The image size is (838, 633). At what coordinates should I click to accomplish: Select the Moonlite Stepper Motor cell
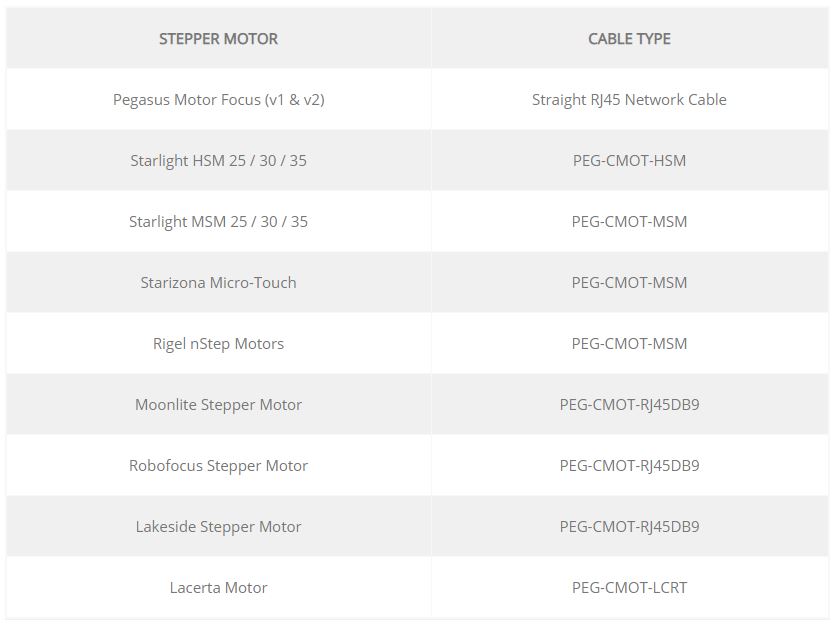(219, 404)
